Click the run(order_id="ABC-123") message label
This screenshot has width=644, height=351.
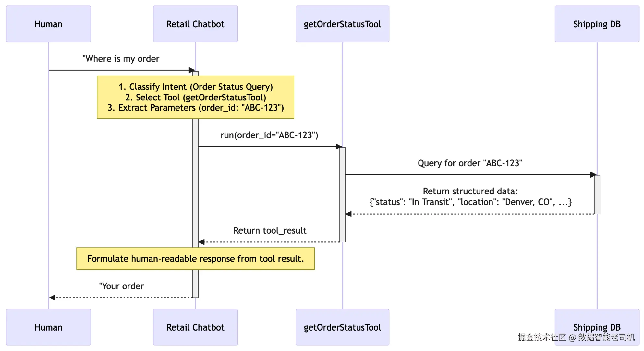269,135
